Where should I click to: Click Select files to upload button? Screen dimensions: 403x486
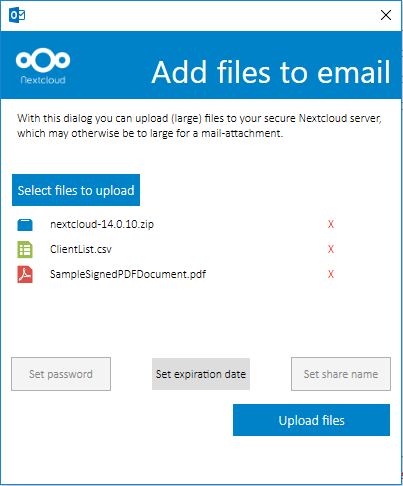pos(76,190)
